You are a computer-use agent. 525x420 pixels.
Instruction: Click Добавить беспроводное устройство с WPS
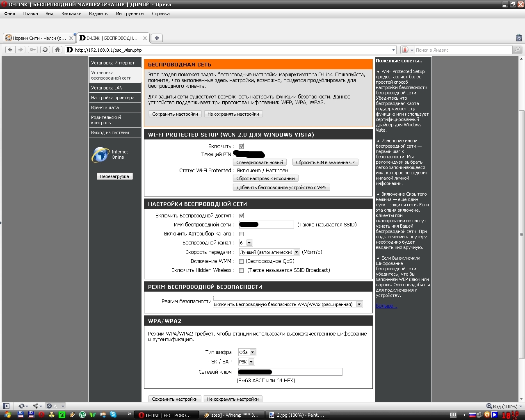click(281, 187)
